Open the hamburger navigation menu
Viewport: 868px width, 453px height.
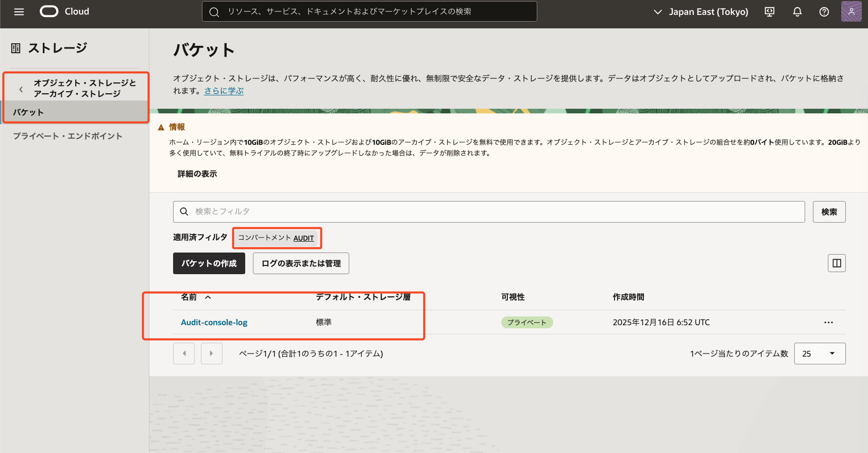tap(19, 12)
